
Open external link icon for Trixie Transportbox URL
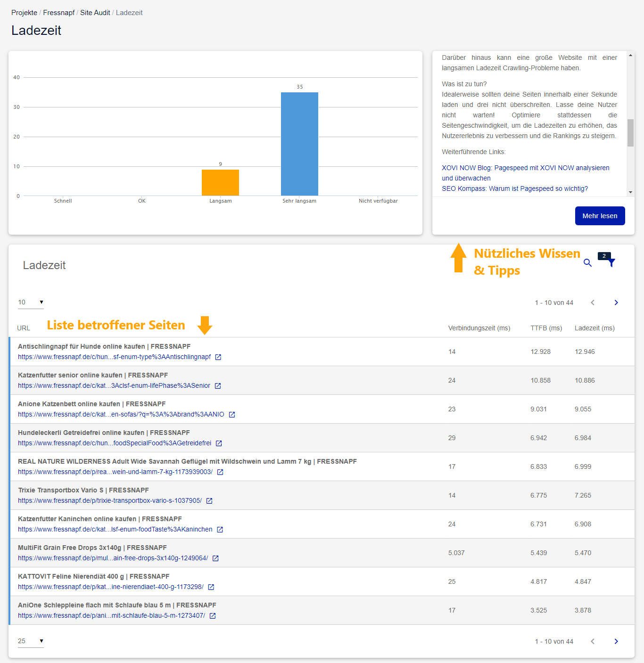pos(209,501)
